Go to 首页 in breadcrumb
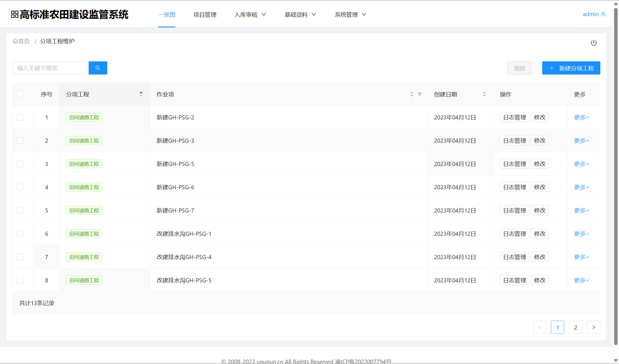 (x=24, y=41)
